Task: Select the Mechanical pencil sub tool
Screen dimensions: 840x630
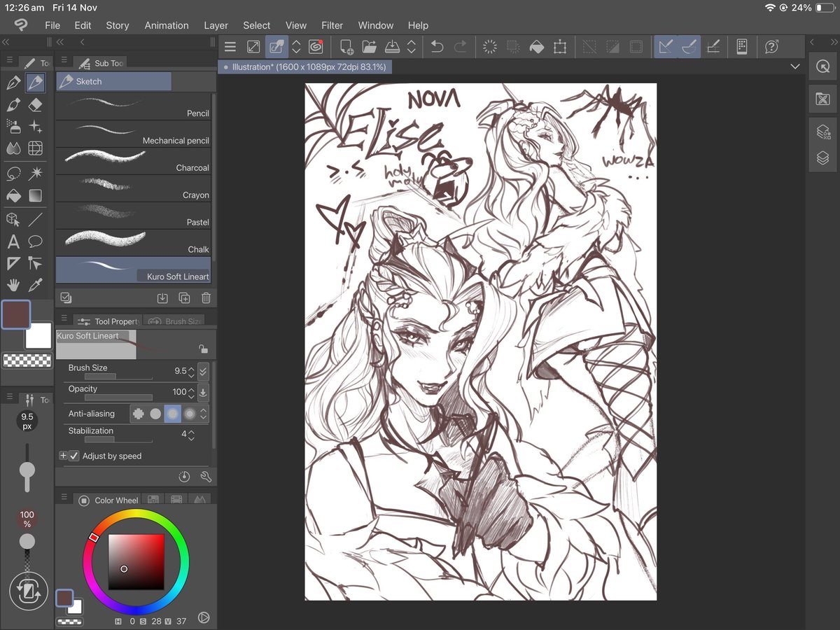Action: [x=133, y=134]
